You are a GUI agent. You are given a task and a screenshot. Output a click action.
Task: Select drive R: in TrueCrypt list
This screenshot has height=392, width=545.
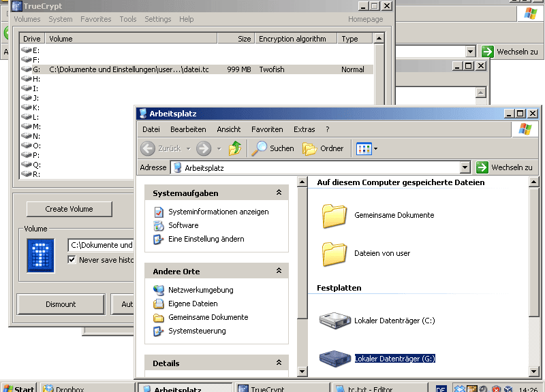pyautogui.click(x=31, y=174)
